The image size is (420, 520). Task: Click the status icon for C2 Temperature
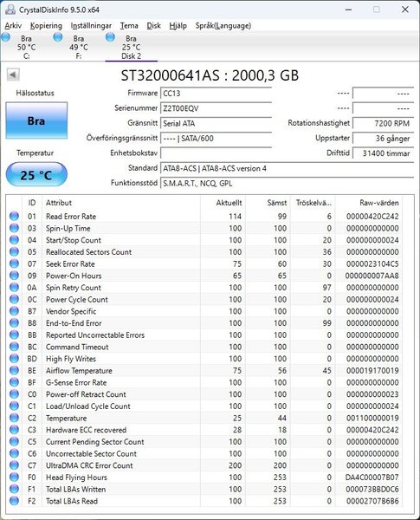(14, 418)
